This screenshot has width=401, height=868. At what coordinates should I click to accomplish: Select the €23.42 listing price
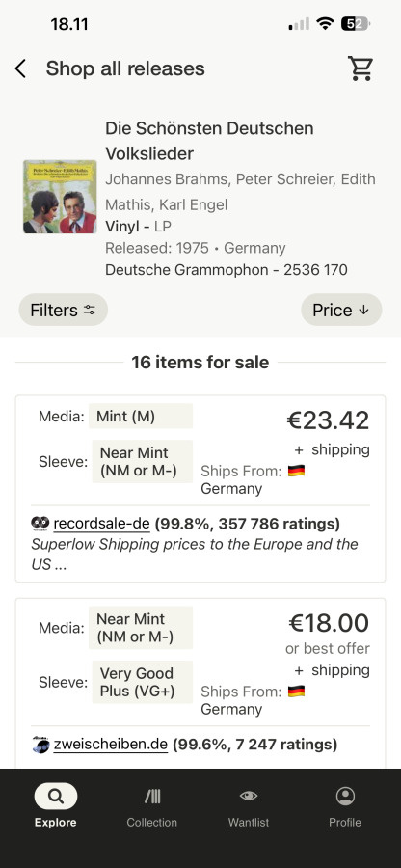click(x=328, y=420)
